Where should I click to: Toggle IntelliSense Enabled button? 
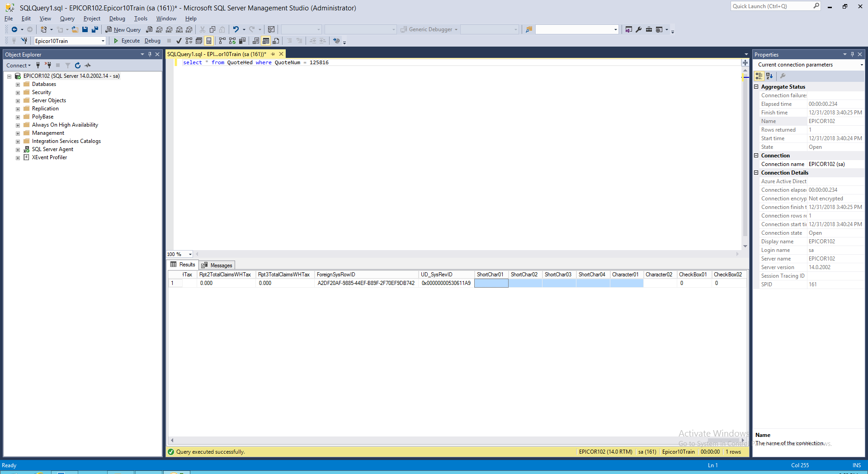pos(209,41)
